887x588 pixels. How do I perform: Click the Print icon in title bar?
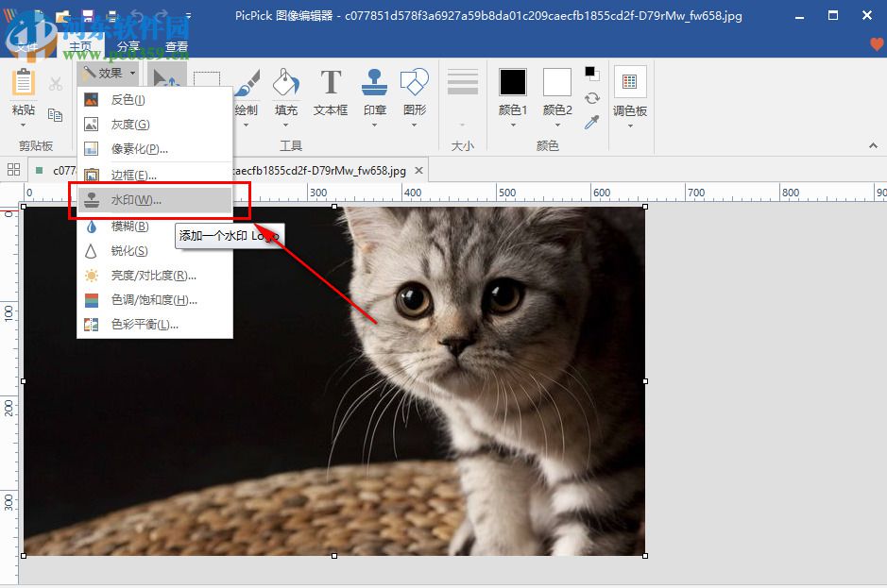(x=112, y=15)
